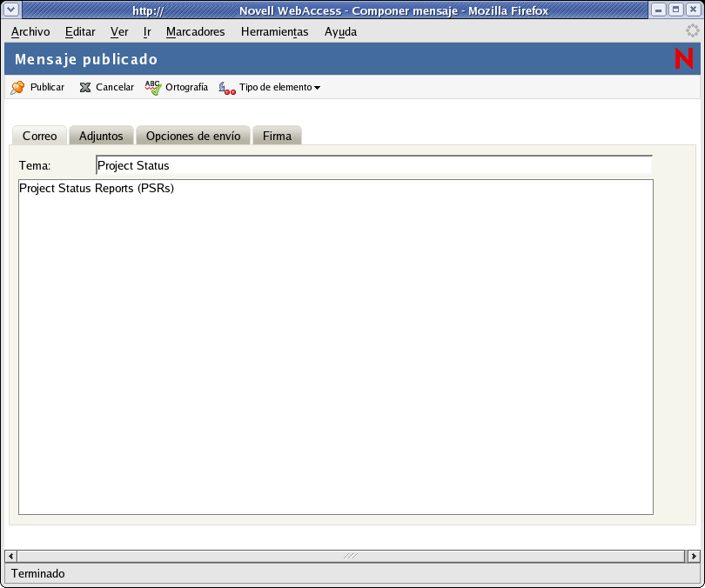Click the horizontal scrollbar right arrow

click(x=694, y=556)
